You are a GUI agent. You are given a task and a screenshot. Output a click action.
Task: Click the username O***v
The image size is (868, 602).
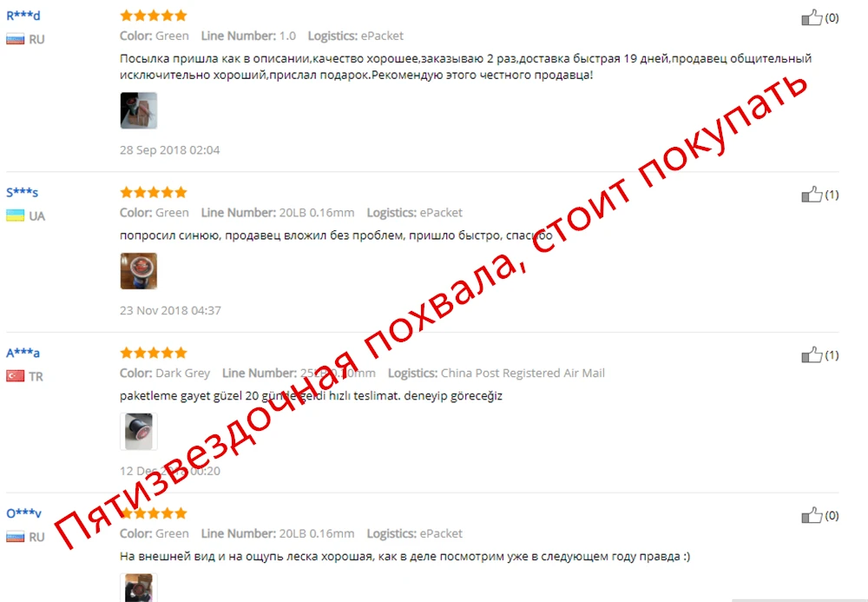click(x=23, y=513)
